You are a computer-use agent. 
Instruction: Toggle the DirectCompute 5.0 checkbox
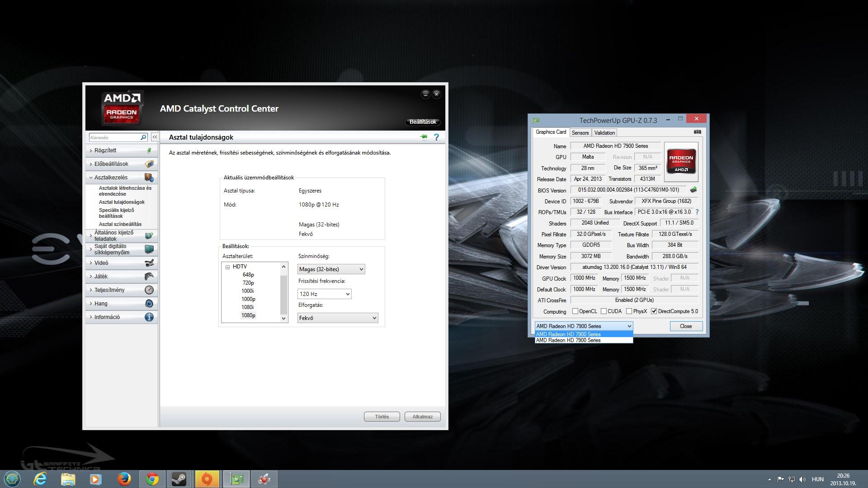pos(654,311)
